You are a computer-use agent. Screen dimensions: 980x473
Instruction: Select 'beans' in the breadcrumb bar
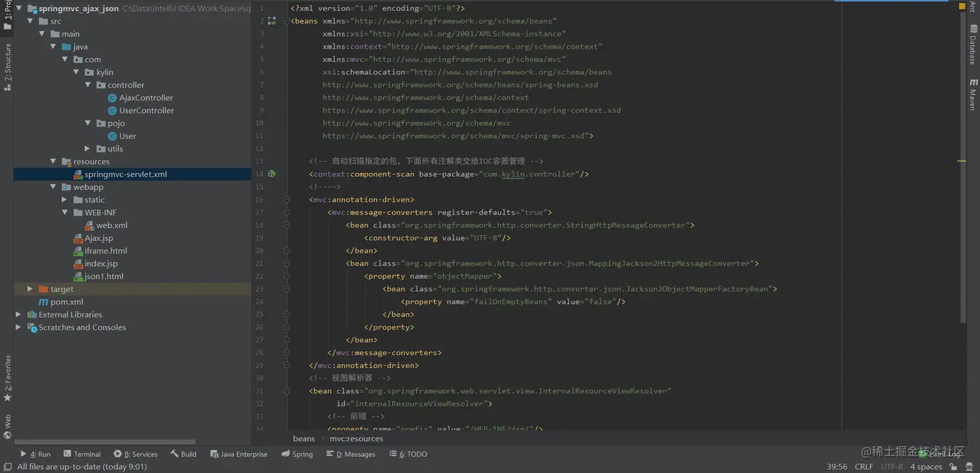(303, 439)
